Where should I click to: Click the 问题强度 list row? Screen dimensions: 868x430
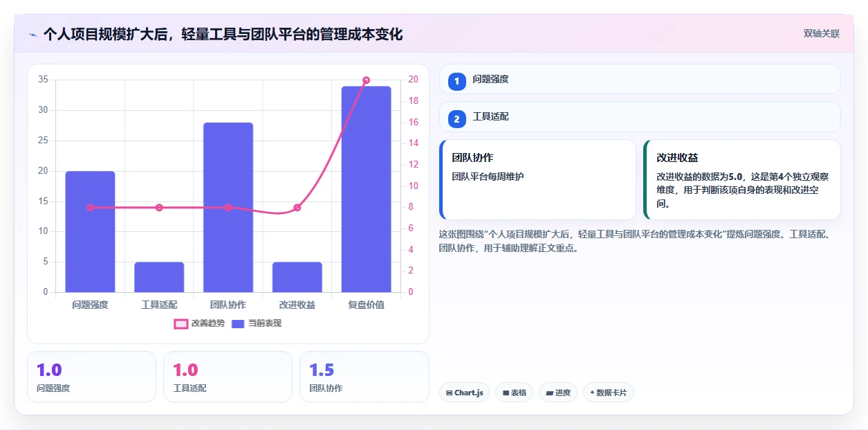640,79
